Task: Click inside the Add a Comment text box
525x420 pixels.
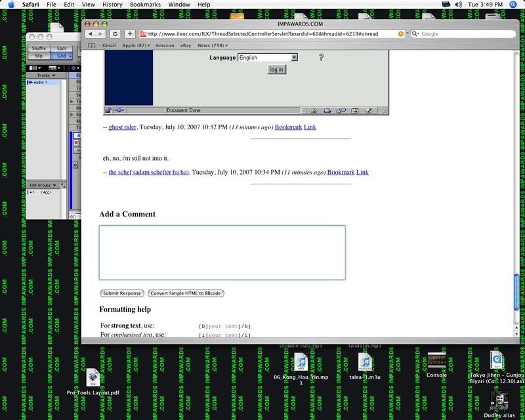Action: pyautogui.click(x=222, y=253)
